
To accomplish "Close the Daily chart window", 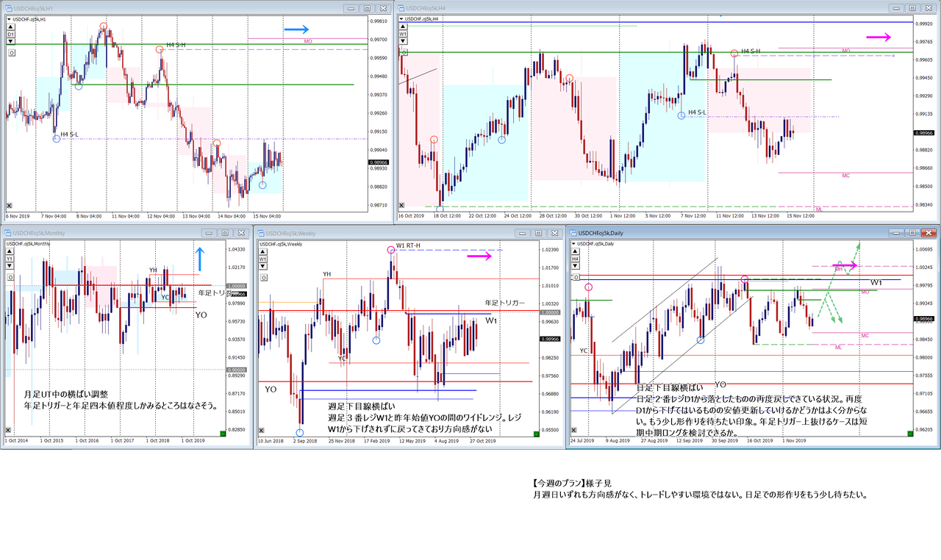I will [x=930, y=232].
